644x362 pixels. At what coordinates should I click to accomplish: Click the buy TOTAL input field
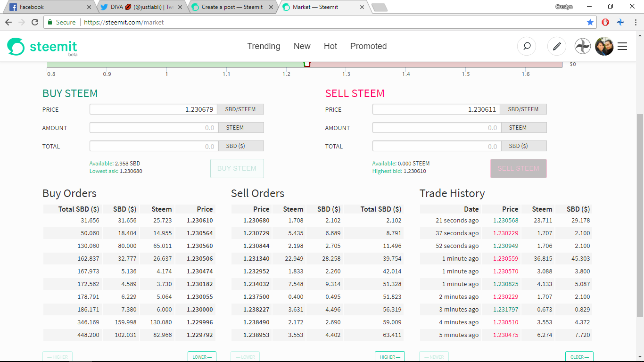click(x=154, y=146)
